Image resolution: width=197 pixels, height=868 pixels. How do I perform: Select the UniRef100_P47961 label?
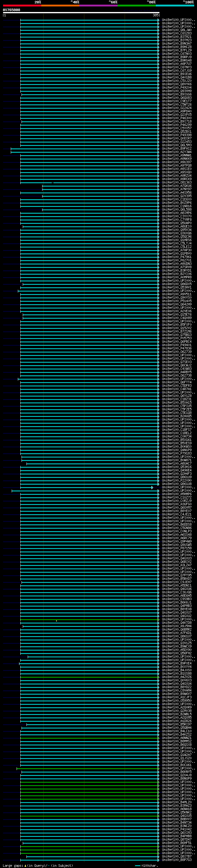[176, 257]
